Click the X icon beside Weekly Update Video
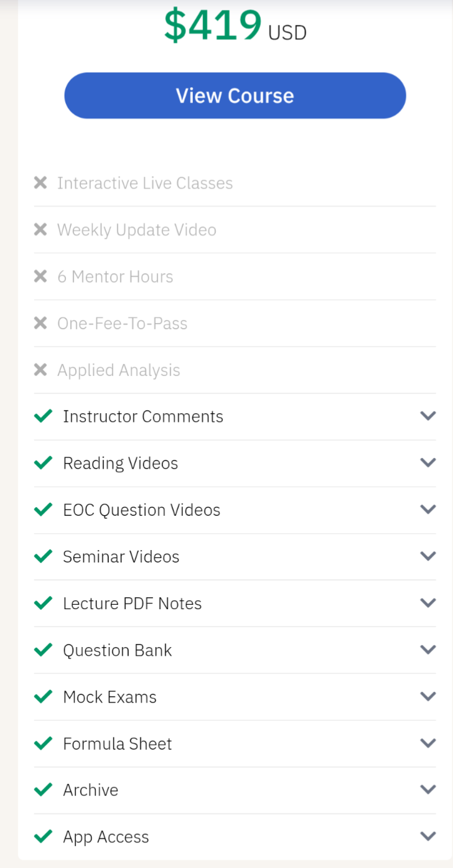 pyautogui.click(x=40, y=230)
